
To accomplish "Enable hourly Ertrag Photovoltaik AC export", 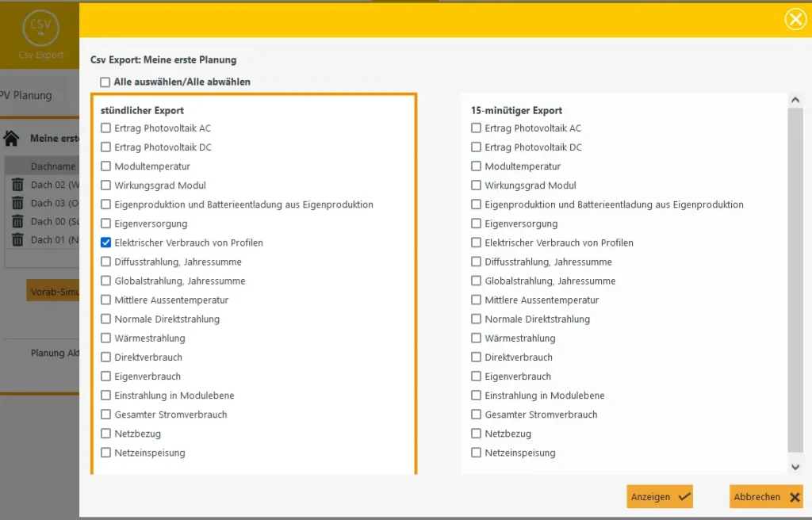I will point(106,128).
